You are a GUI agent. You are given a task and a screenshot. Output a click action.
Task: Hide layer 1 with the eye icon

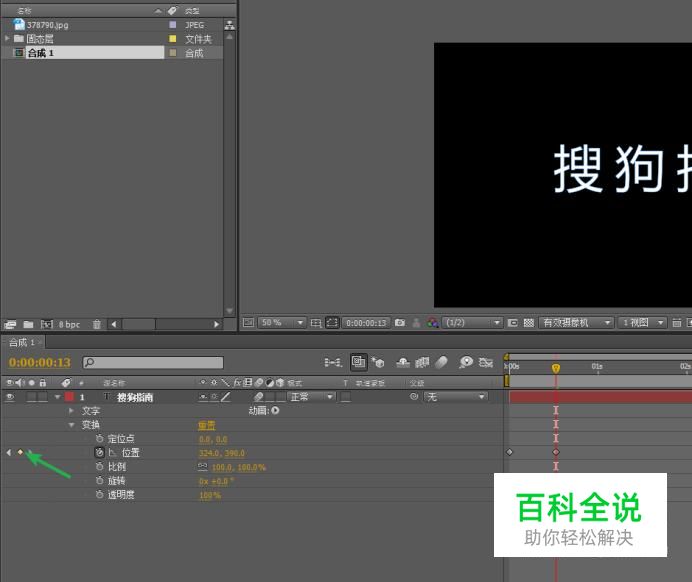point(10,397)
